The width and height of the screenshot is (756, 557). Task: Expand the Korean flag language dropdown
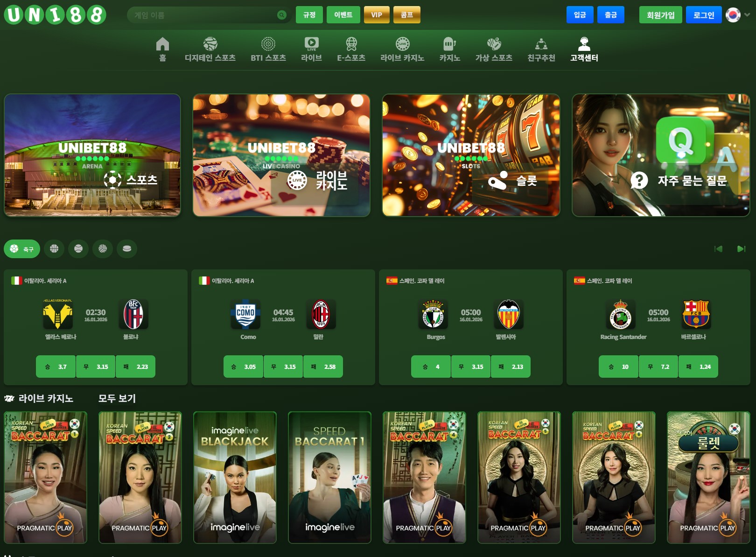tap(738, 15)
